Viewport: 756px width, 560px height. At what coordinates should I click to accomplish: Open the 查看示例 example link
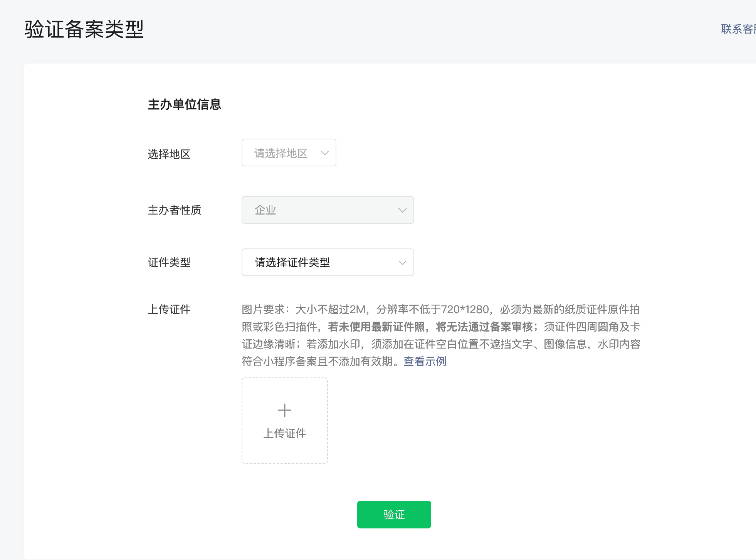tap(425, 361)
